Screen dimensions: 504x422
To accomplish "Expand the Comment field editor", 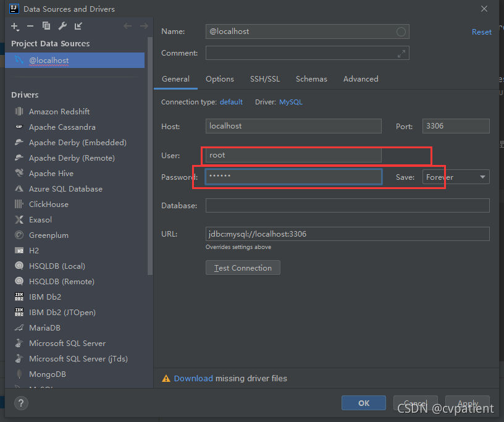I will click(x=401, y=54).
